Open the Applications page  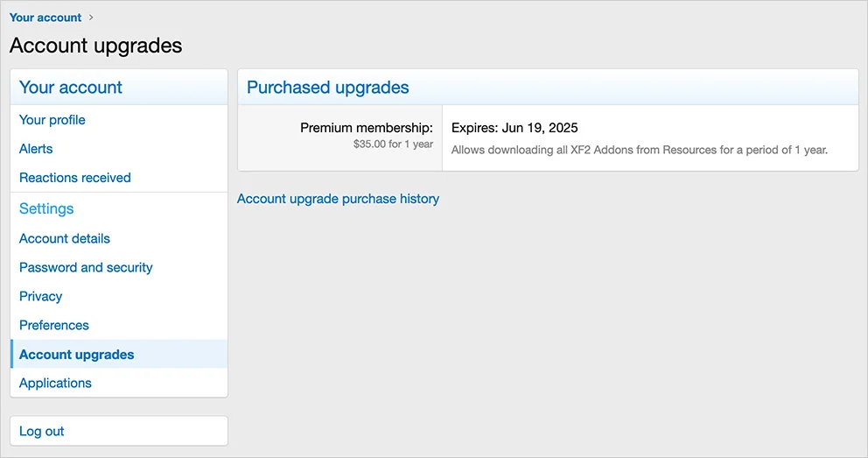pyautogui.click(x=55, y=383)
